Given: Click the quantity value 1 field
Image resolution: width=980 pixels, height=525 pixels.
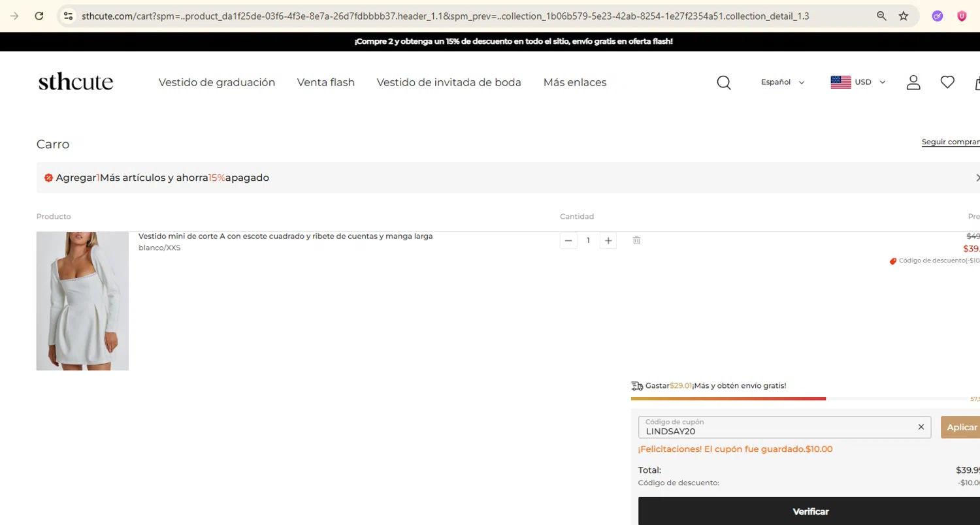Looking at the screenshot, I should point(588,240).
